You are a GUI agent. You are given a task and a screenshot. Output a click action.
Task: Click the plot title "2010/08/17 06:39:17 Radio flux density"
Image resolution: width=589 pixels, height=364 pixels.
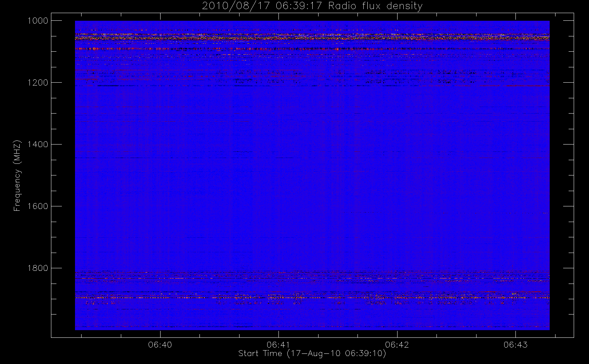(312, 6)
